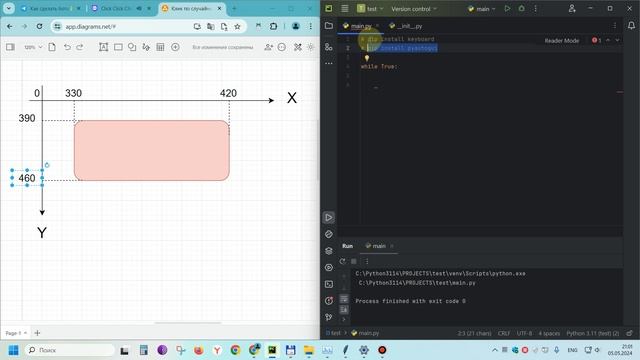Open a new browser tab
This screenshot has height=360, width=640.
click(234, 8)
